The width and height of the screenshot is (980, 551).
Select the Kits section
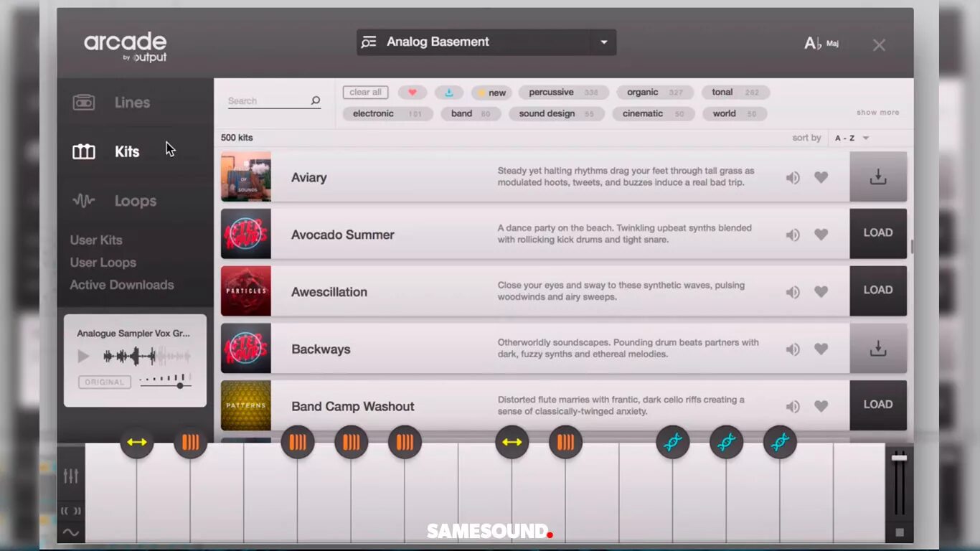[106, 151]
